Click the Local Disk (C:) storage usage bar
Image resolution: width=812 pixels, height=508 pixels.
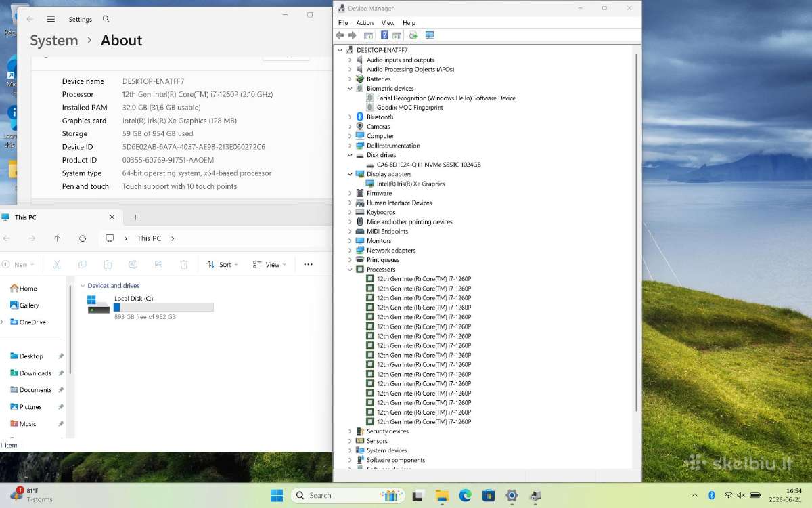(163, 308)
